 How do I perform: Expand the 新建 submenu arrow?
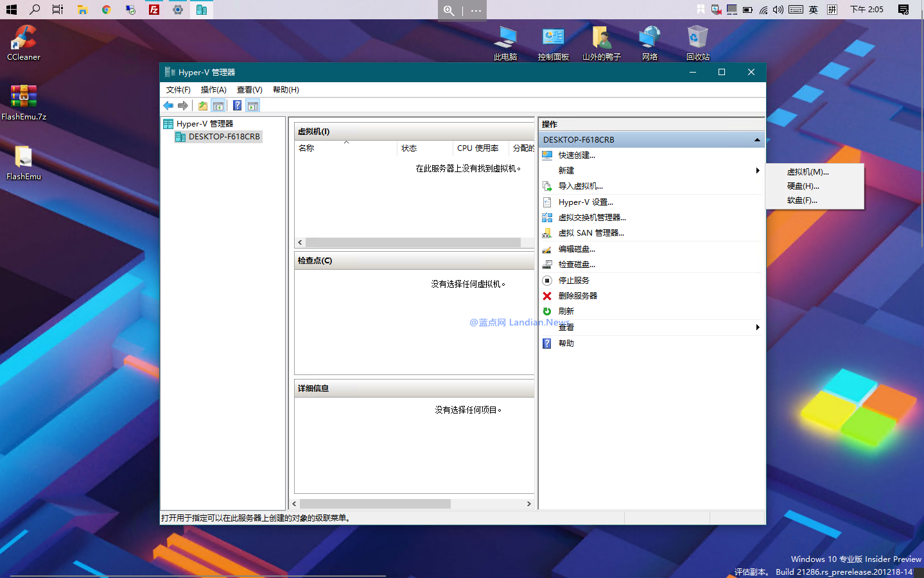pyautogui.click(x=758, y=171)
